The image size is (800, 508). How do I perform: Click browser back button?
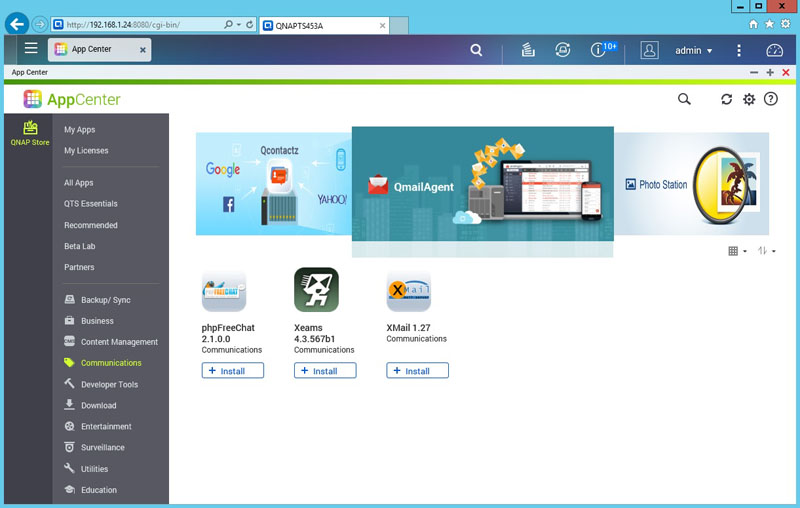17,24
